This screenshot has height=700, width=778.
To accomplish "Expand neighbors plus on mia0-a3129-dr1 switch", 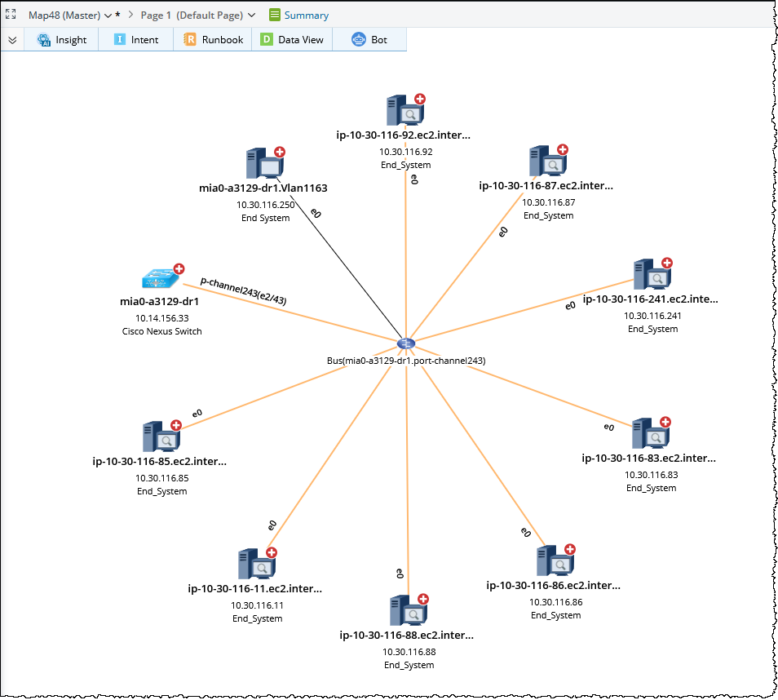I will tap(179, 269).
